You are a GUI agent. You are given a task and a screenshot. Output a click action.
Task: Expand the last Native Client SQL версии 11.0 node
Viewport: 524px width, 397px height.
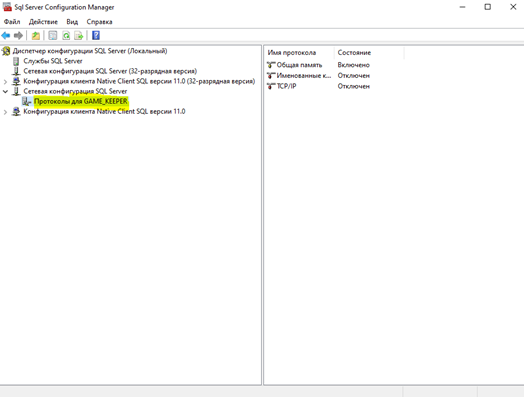pos(5,112)
